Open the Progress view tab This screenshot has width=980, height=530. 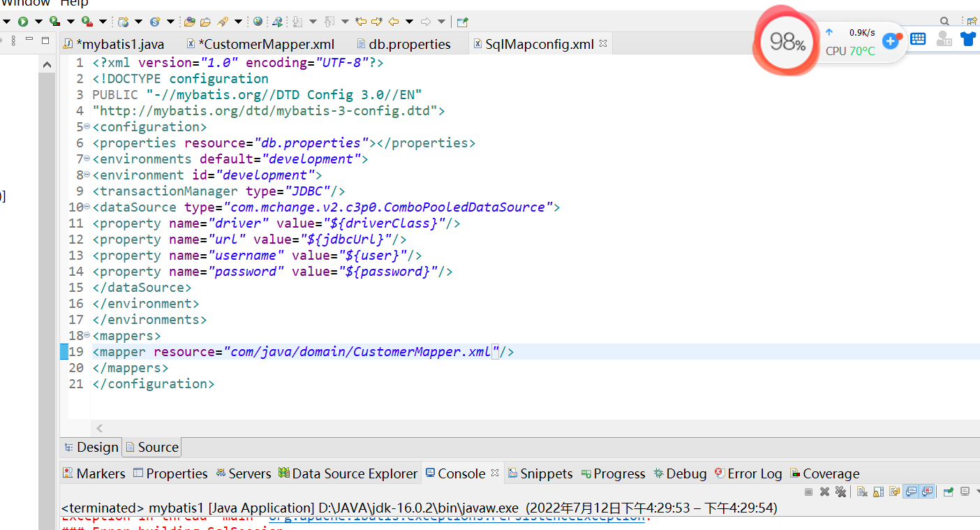(613, 473)
